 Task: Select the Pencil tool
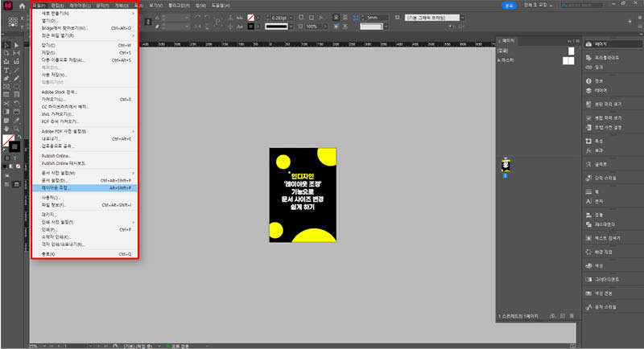tap(16, 78)
